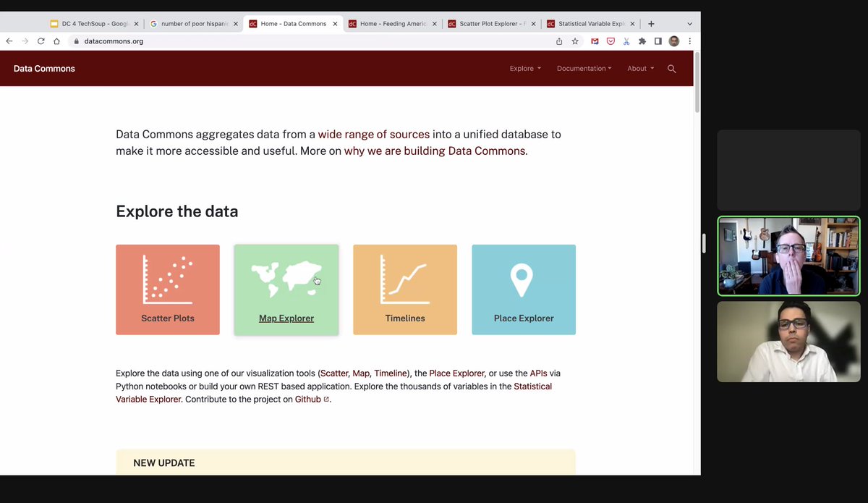Expand the Documentation dropdown menu
Viewport: 868px width, 503px height.
[x=584, y=69]
